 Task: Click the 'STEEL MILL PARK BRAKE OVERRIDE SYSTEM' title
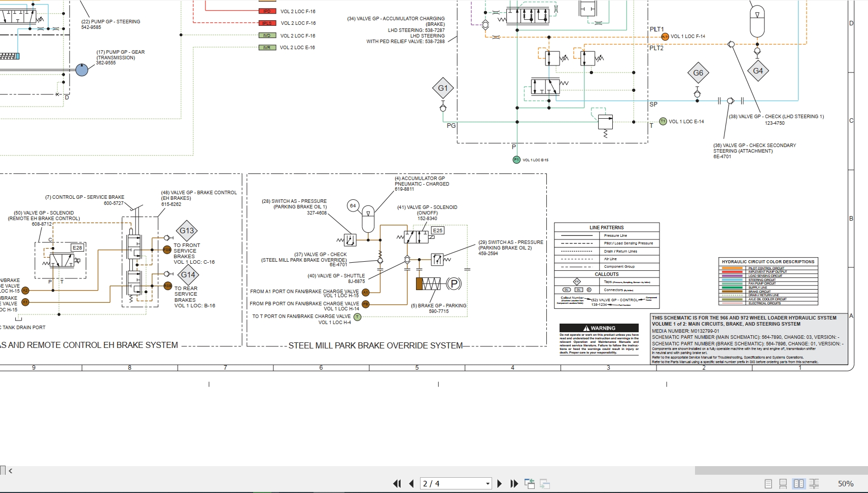(x=375, y=346)
